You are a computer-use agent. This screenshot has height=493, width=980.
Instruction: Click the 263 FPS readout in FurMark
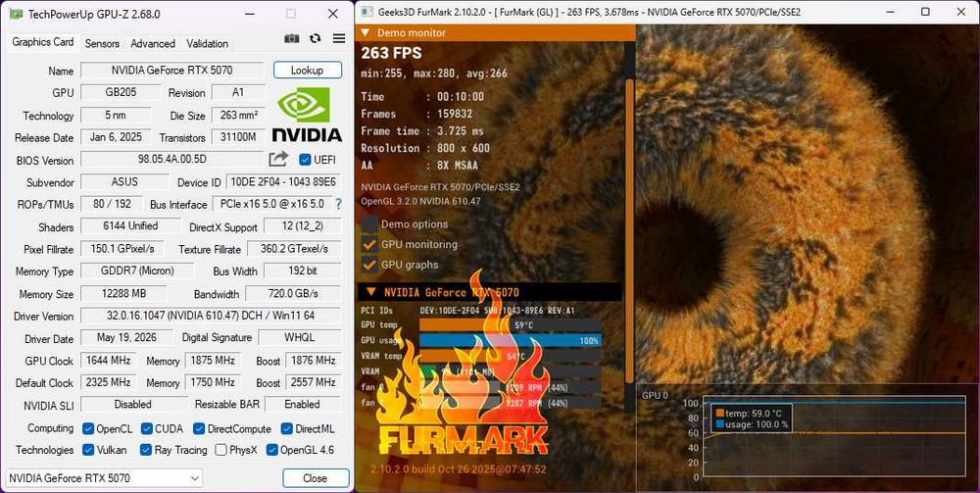pos(391,53)
